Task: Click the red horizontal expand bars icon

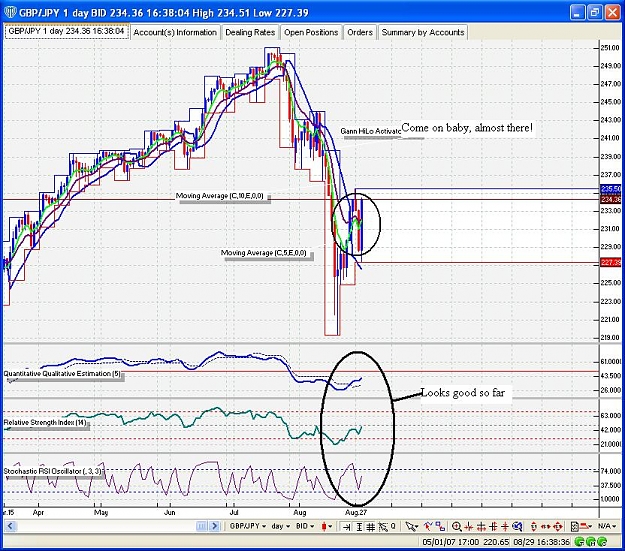Action: coord(482,527)
